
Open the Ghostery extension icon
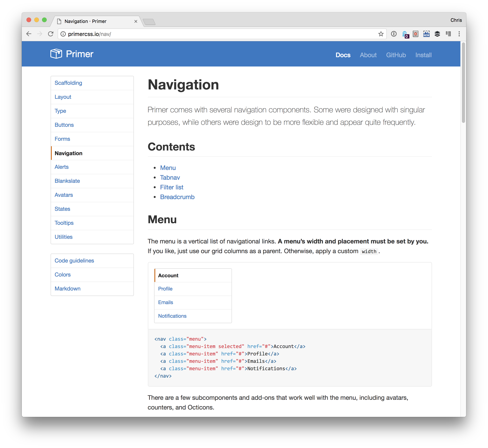[x=405, y=34]
